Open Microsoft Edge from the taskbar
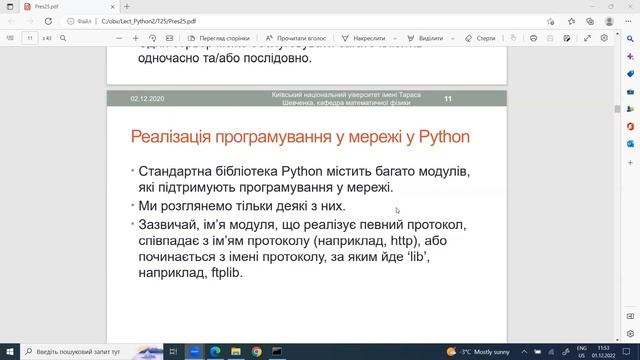The height and width of the screenshot is (360, 640). (x=215, y=351)
